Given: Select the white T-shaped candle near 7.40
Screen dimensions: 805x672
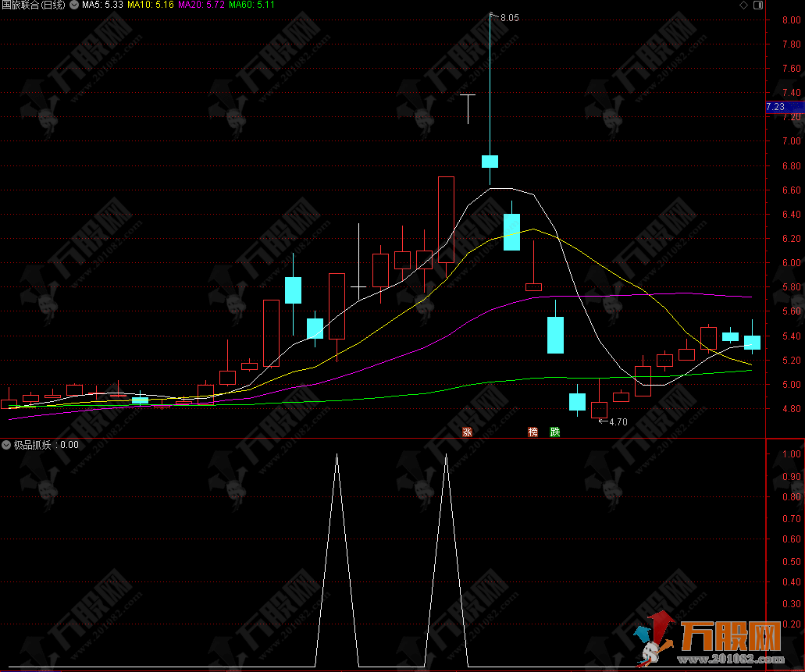Looking at the screenshot, I should (x=468, y=108).
